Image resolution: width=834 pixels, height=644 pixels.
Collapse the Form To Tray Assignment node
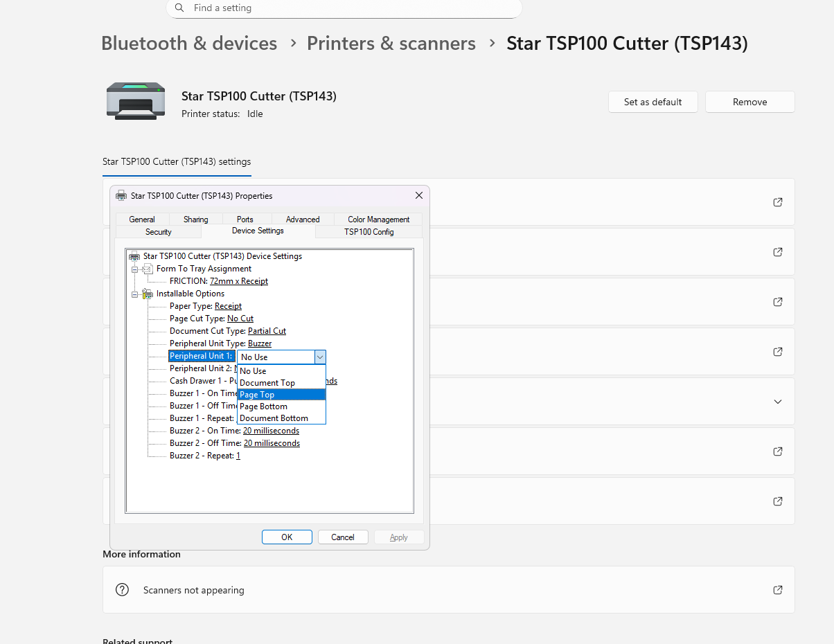pos(135,269)
